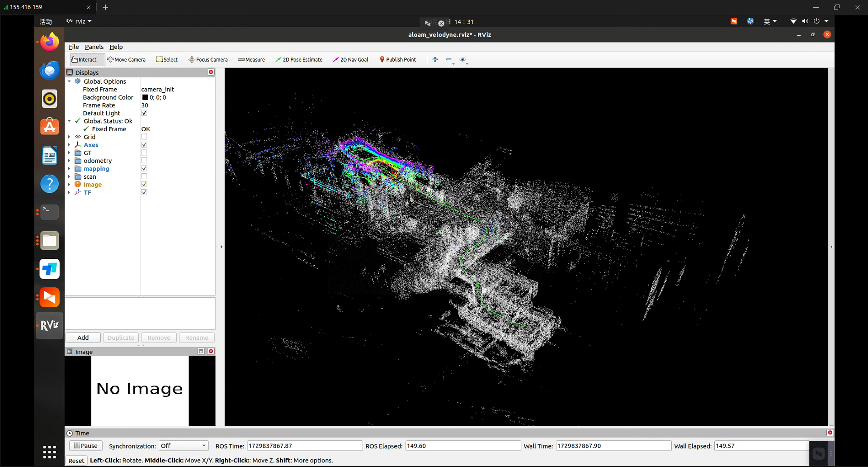The height and width of the screenshot is (467, 868).
Task: Click the Add display button
Action: coord(83,338)
